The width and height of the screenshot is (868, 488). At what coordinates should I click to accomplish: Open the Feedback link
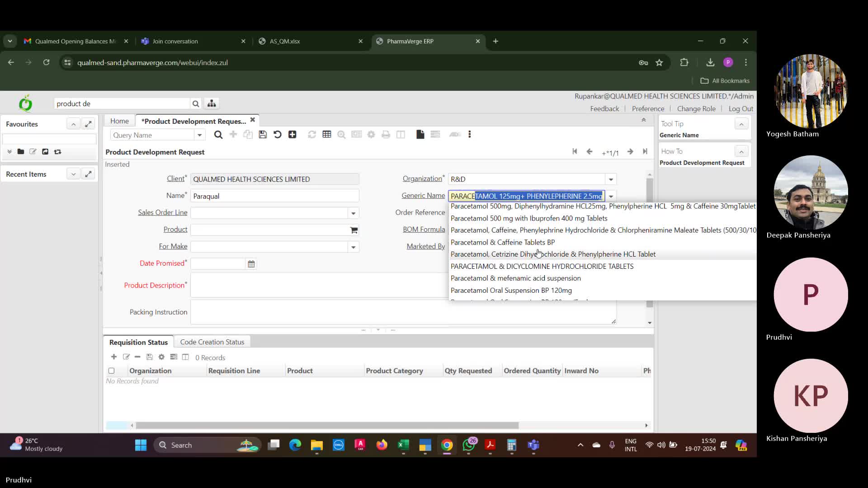(604, 109)
